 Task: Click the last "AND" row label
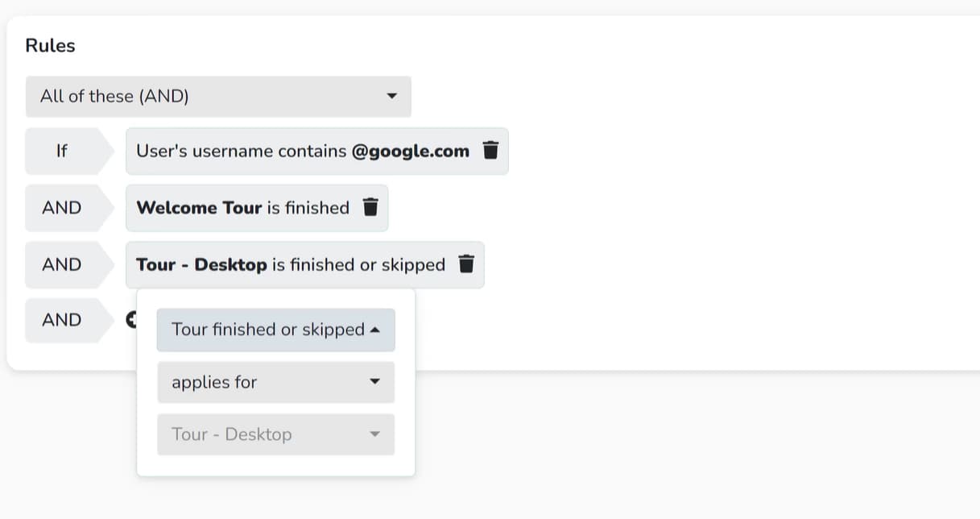click(x=60, y=319)
